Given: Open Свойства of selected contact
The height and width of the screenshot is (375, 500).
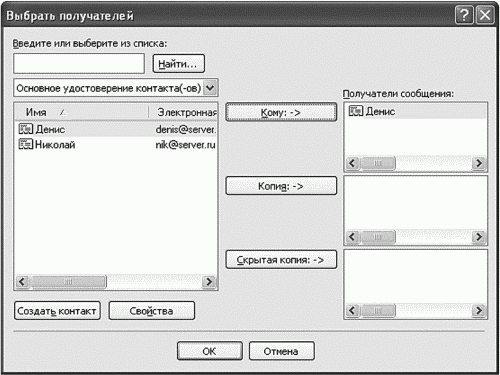Looking at the screenshot, I should [x=152, y=311].
